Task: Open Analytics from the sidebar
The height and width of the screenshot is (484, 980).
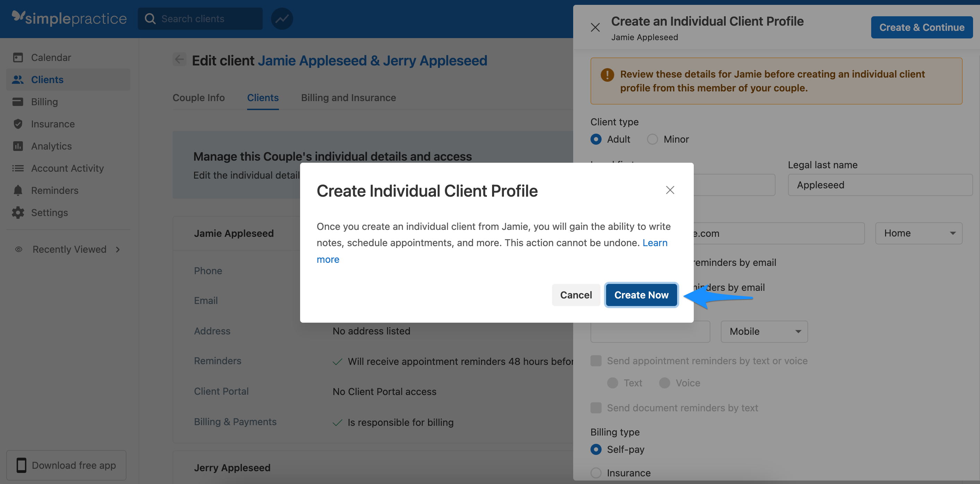Action: pyautogui.click(x=51, y=146)
